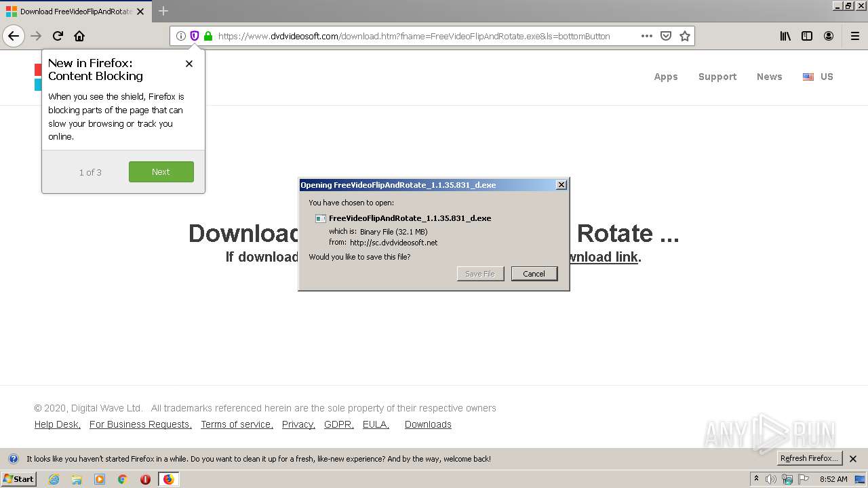Open Windows Explorer from taskbar
The width and height of the screenshot is (868, 488).
(77, 479)
